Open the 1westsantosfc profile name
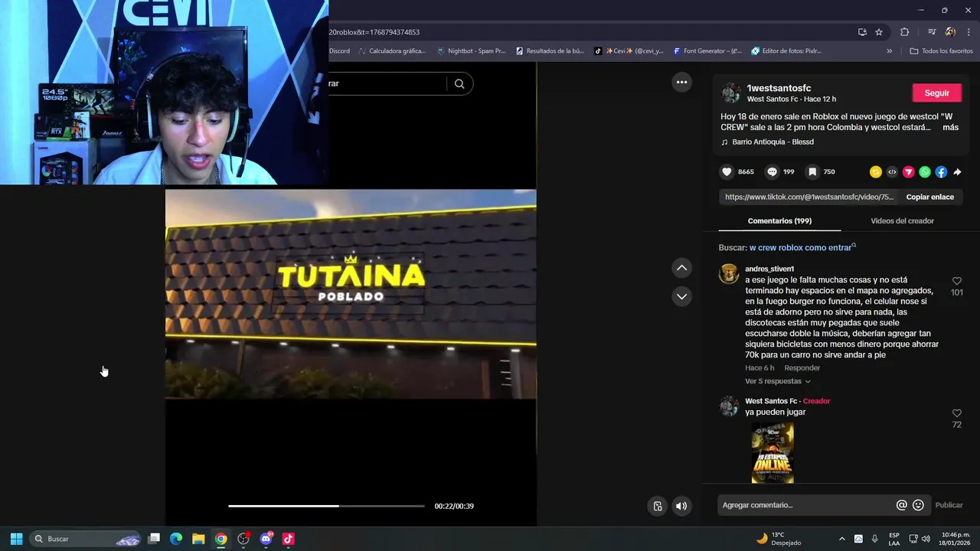This screenshot has height=551, width=980. (x=779, y=88)
